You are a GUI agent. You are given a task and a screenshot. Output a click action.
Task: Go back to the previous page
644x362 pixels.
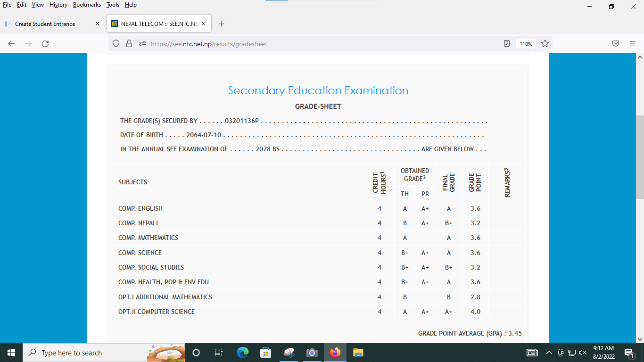11,44
